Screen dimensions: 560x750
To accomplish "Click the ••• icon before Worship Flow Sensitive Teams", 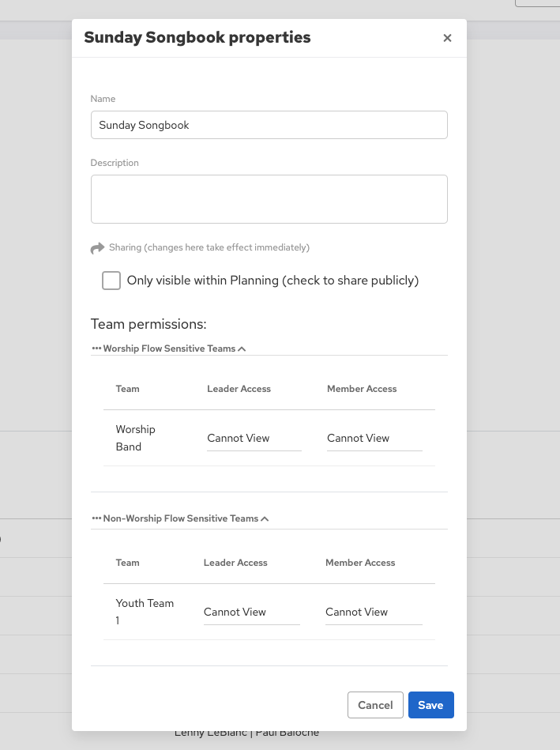I will 96,348.
